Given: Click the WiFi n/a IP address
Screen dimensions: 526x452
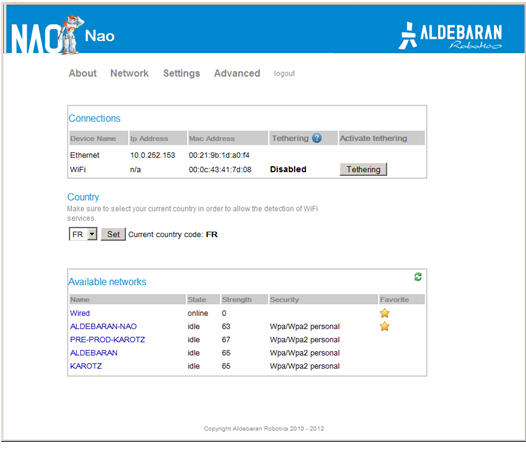Looking at the screenshot, I should (135, 169).
